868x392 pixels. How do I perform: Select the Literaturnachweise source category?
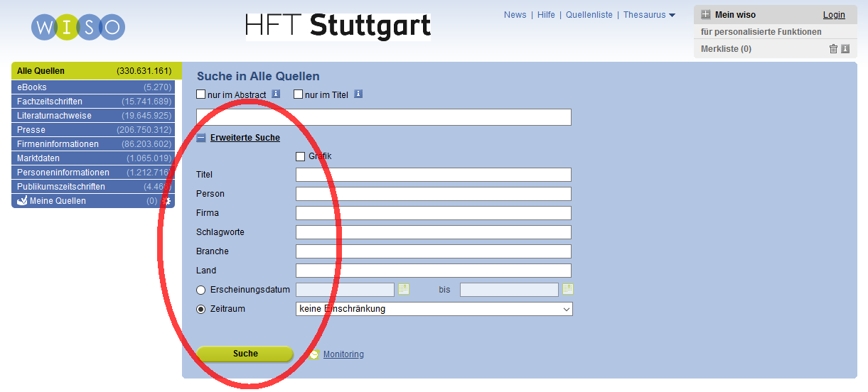click(93, 116)
